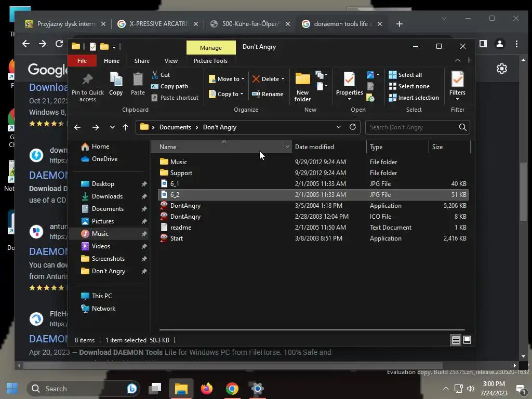Click the Explorer forward arrow

pos(96,127)
